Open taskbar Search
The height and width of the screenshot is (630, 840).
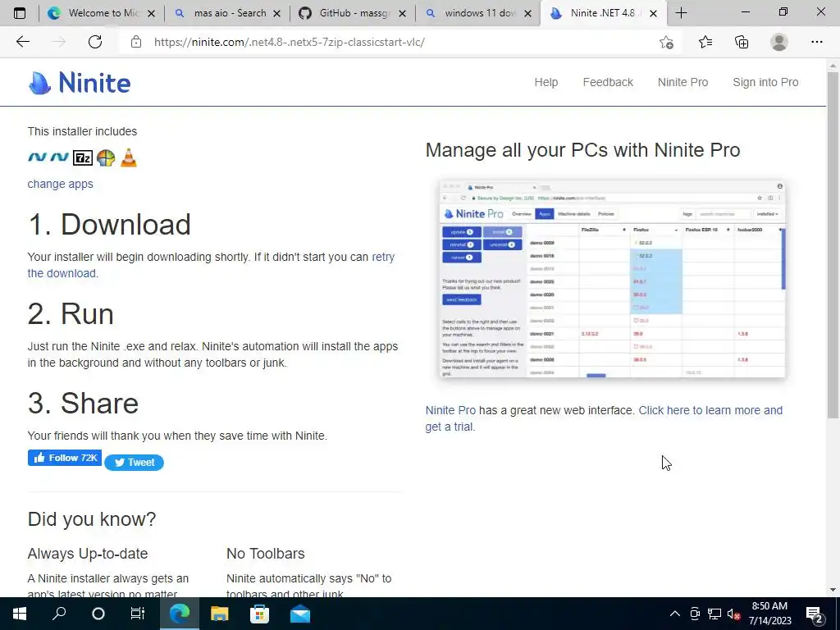(x=59, y=614)
